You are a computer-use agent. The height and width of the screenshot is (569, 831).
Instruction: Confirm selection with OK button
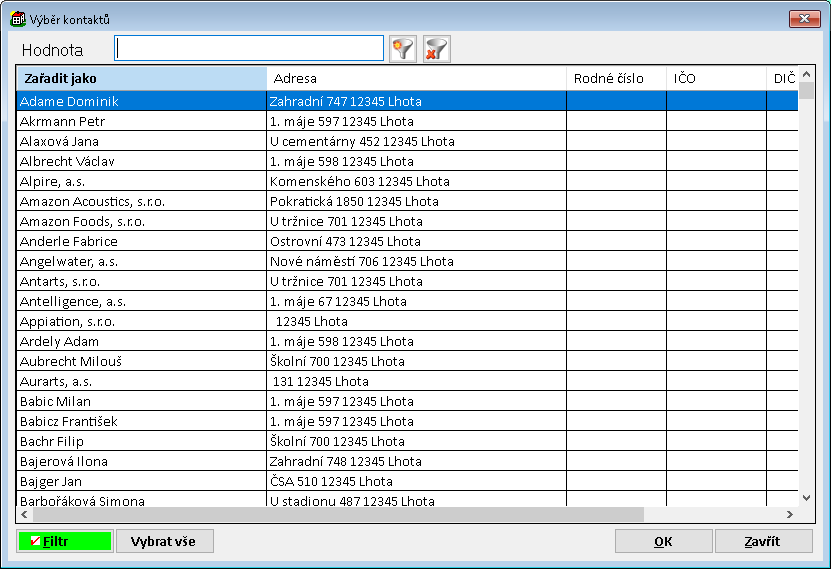point(663,541)
